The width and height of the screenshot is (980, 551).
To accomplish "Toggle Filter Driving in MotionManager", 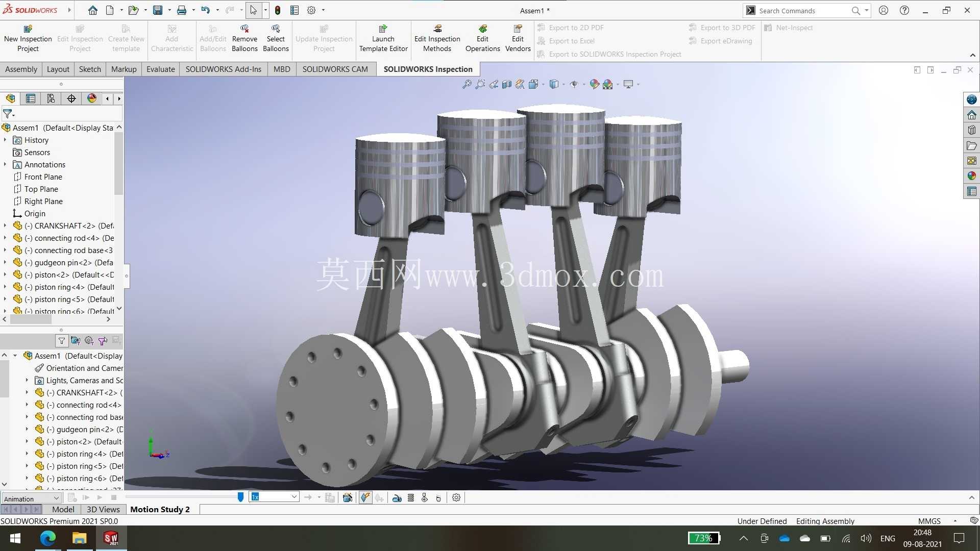I will 89,340.
